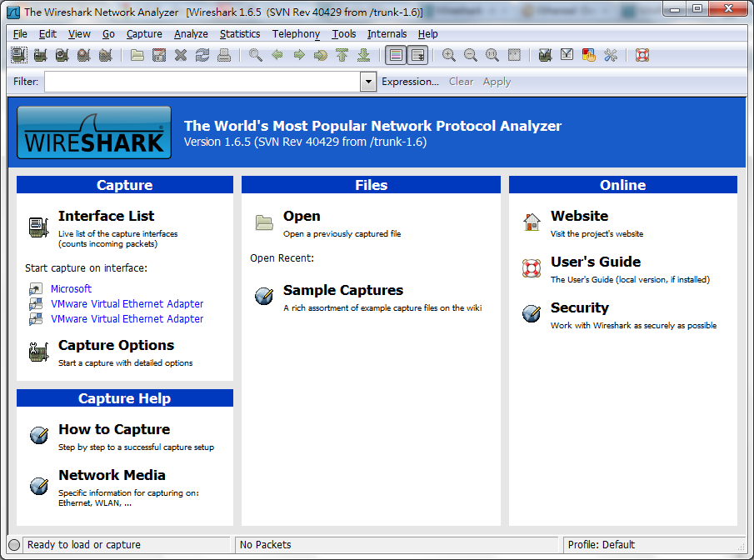Open the Go menu
The width and height of the screenshot is (754, 560).
(108, 33)
